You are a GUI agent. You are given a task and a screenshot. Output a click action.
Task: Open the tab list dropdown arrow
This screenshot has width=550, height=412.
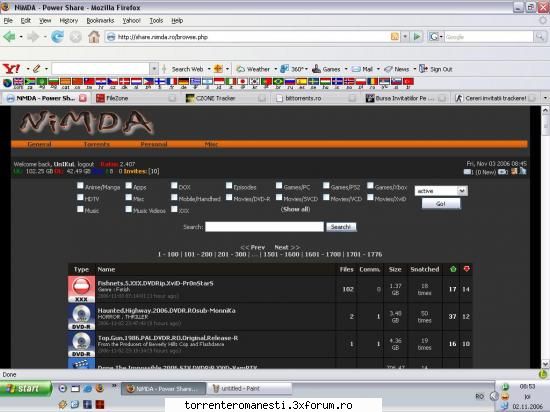click(x=545, y=98)
